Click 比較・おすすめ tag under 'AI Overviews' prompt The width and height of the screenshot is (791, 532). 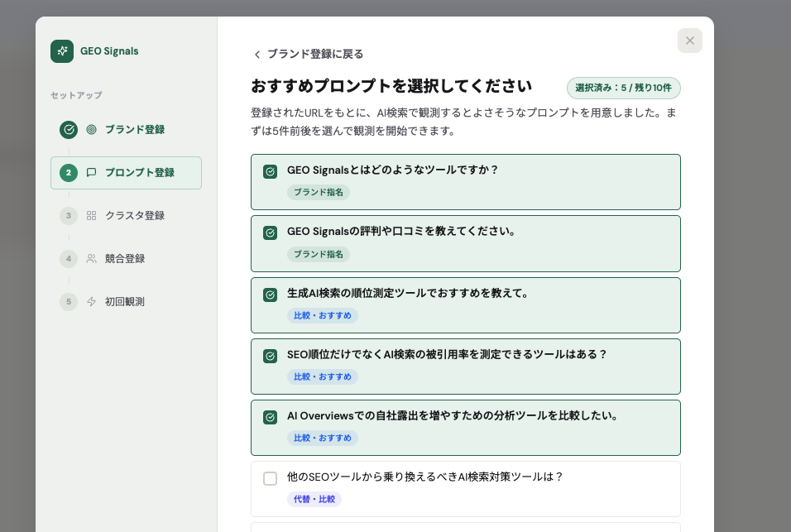tap(323, 438)
